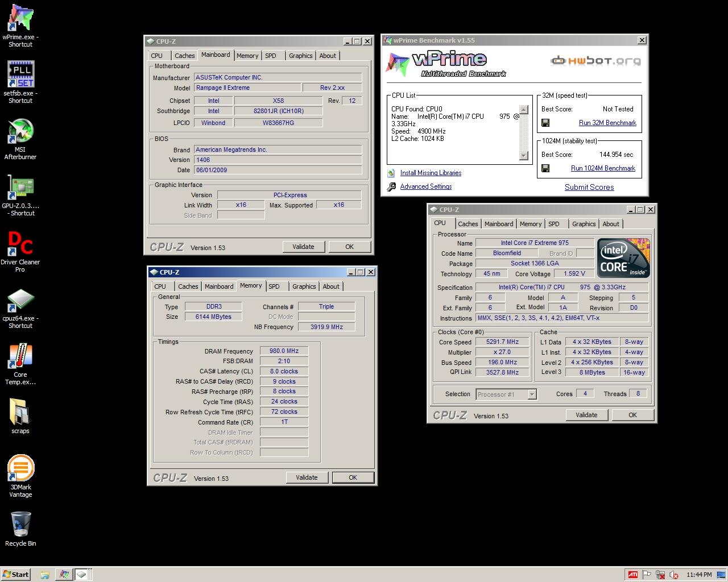Viewport: 728px width, 582px height.
Task: Open the Graphics tab in the Memory CPU-Z window
Action: pyautogui.click(x=304, y=286)
